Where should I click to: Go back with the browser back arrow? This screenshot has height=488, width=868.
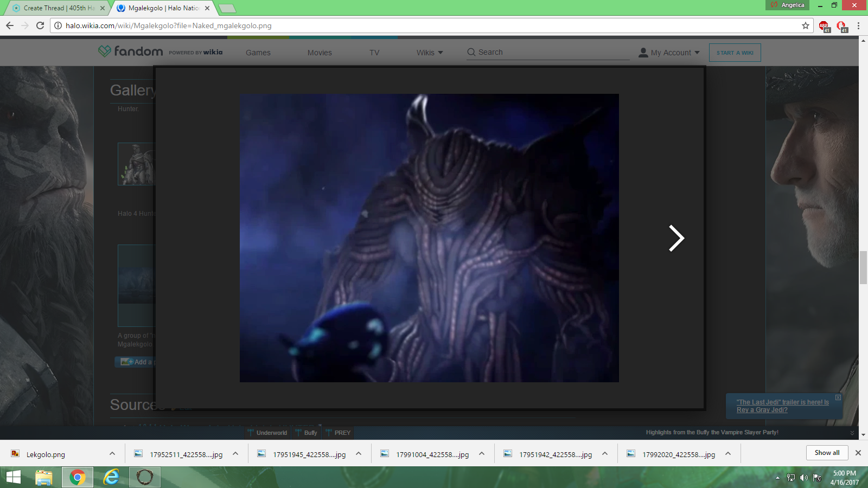(x=10, y=25)
